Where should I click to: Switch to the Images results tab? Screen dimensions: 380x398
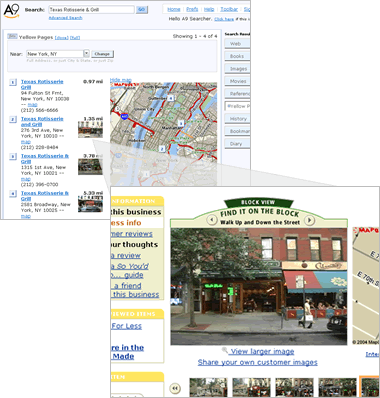click(x=237, y=69)
